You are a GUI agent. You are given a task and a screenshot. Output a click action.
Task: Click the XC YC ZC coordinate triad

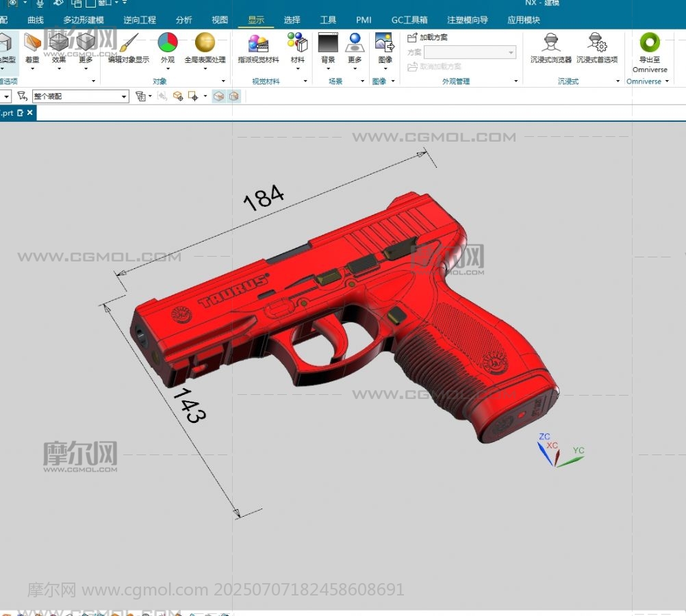pos(561,450)
